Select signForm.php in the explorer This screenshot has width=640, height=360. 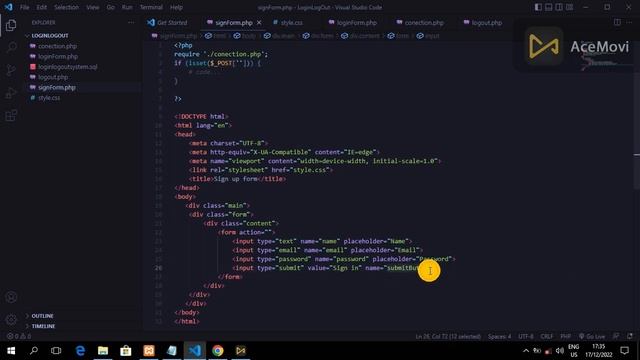(57, 87)
